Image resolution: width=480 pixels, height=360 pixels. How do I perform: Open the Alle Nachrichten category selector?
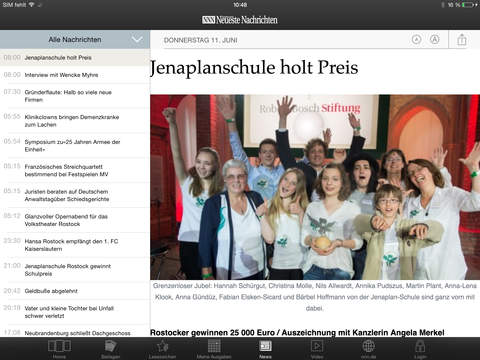tap(75, 39)
